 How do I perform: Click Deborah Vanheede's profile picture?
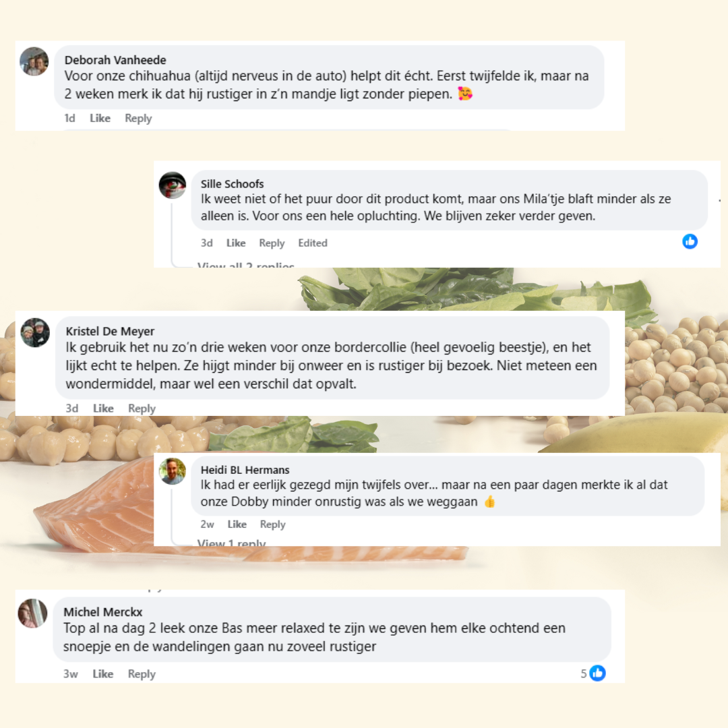pyautogui.click(x=34, y=61)
